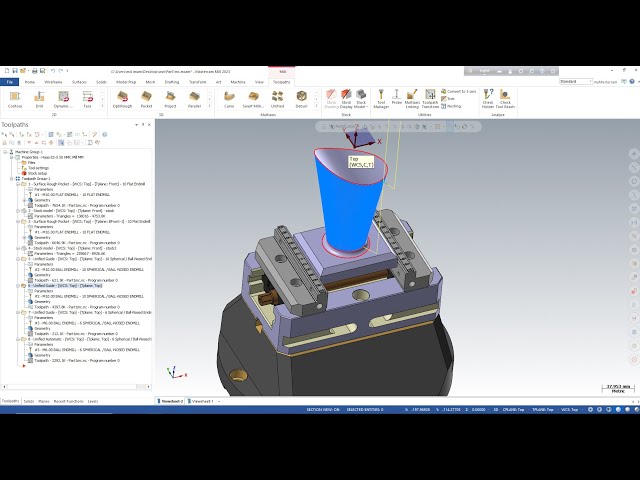Click Convert to 5-axis button
This screenshot has height=480, width=640.
click(459, 91)
